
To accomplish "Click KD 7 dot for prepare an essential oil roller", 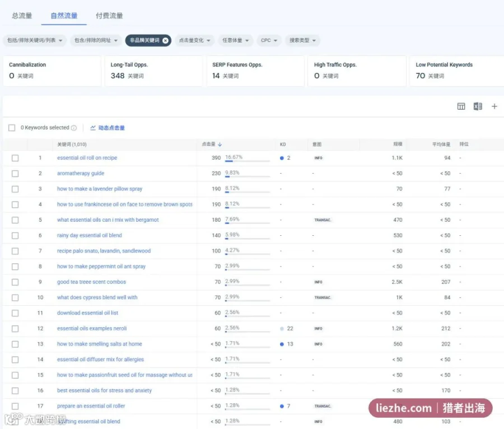I will coord(282,406).
